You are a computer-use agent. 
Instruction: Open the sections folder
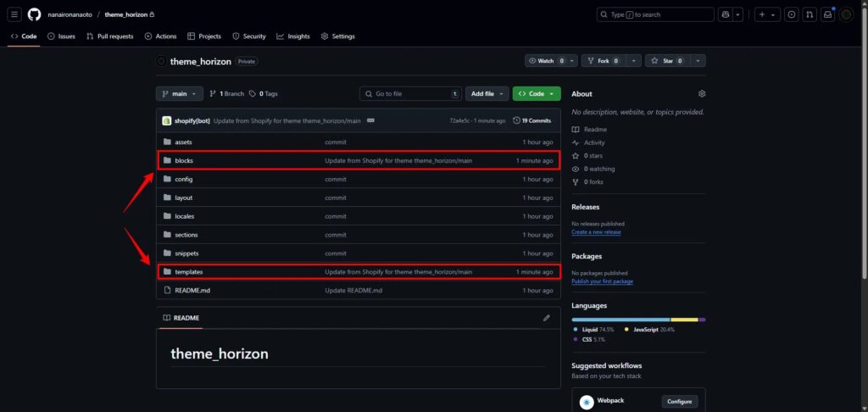[186, 235]
